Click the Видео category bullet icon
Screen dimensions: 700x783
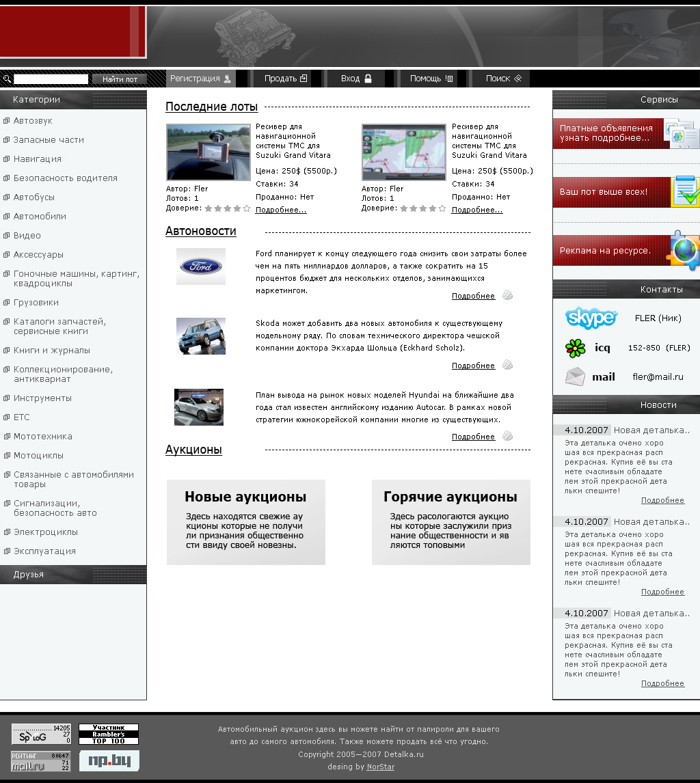pyautogui.click(x=7, y=235)
